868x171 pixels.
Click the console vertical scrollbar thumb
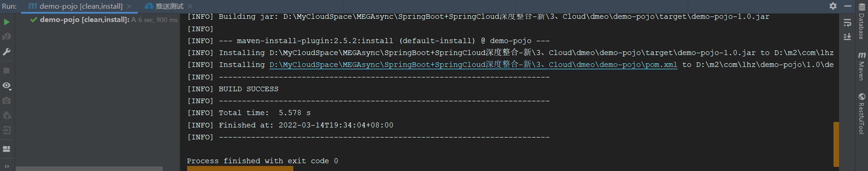pyautogui.click(x=836, y=144)
